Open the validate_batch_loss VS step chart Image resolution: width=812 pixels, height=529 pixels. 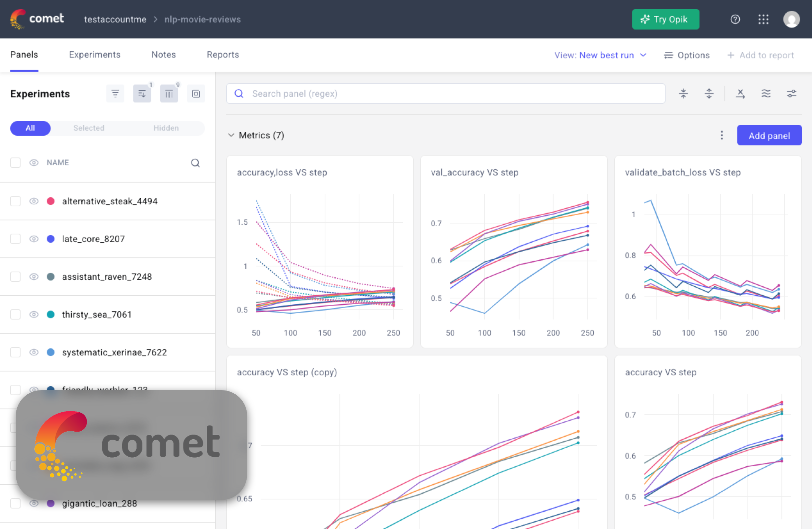point(708,252)
